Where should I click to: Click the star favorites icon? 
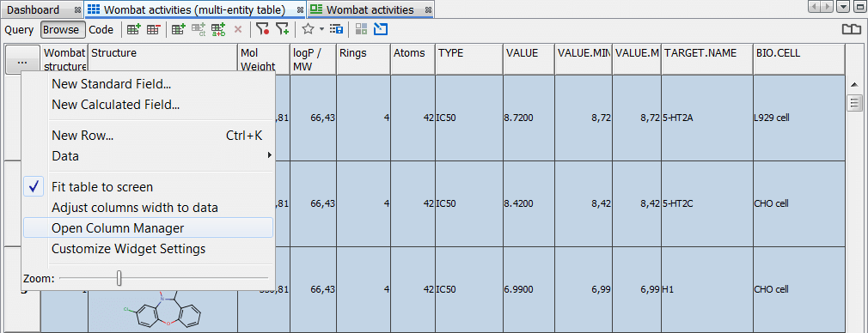308,29
